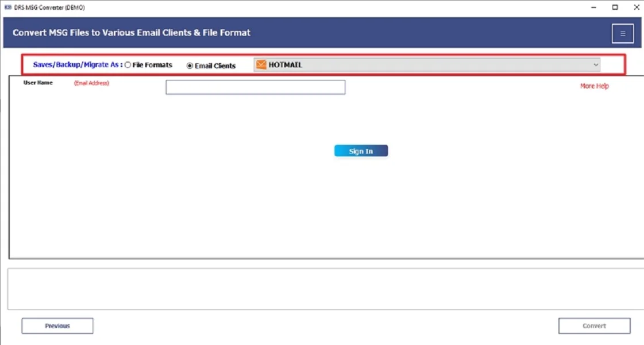Viewport: 644px width, 345px height.
Task: Open the More Help link
Action: (594, 85)
